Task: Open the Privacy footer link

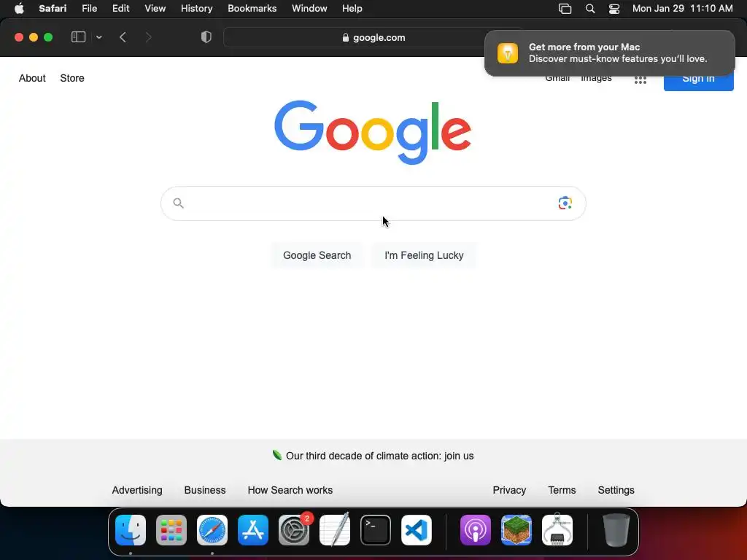Action: (509, 490)
